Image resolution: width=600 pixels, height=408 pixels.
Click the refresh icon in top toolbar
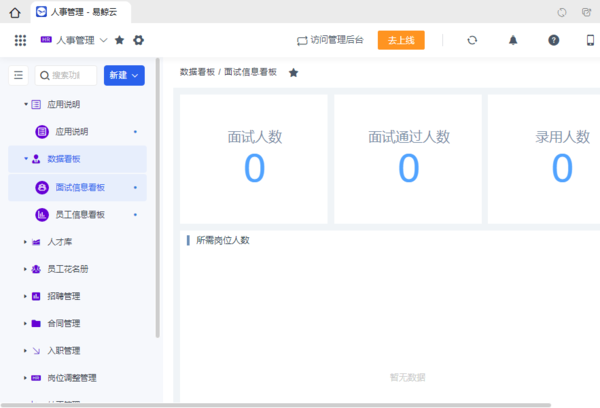472,40
